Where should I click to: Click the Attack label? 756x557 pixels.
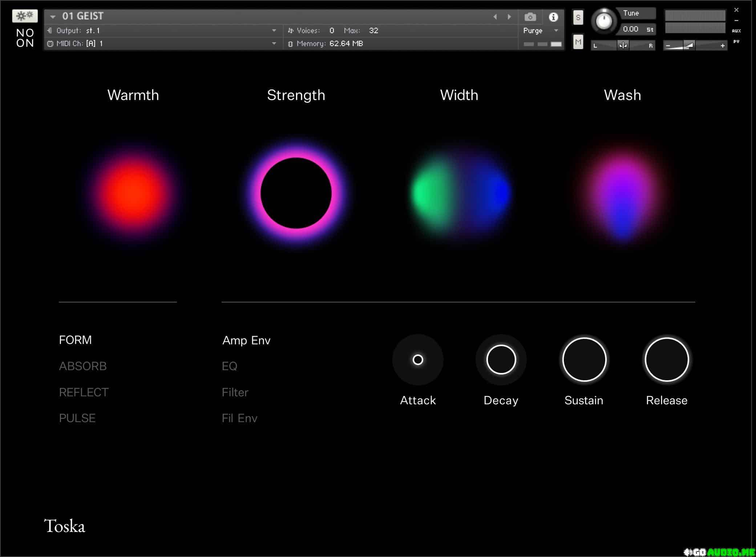pyautogui.click(x=418, y=400)
